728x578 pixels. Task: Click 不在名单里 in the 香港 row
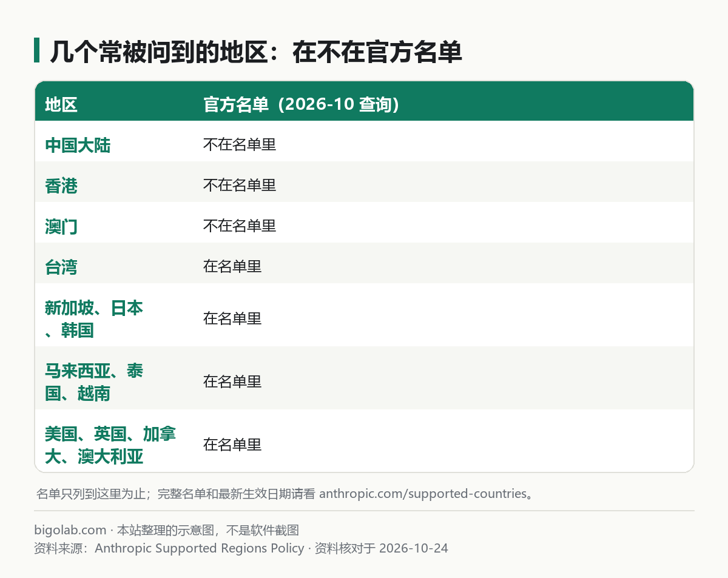pos(240,186)
